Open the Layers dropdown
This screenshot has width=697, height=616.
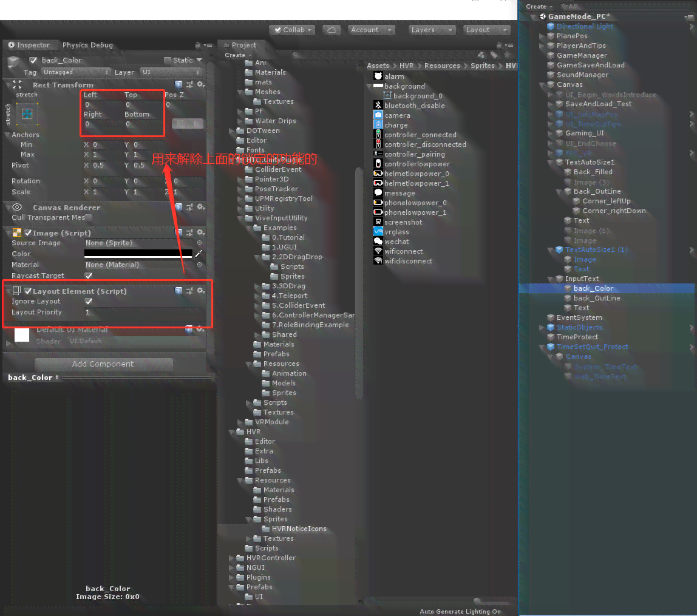pyautogui.click(x=432, y=30)
